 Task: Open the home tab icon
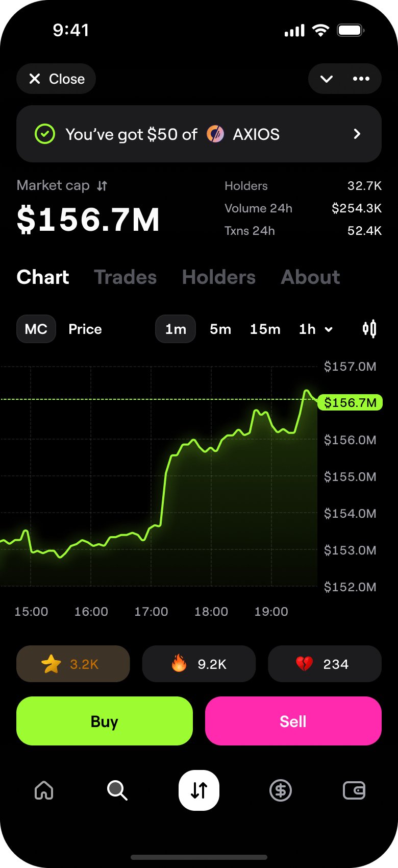[x=44, y=790]
